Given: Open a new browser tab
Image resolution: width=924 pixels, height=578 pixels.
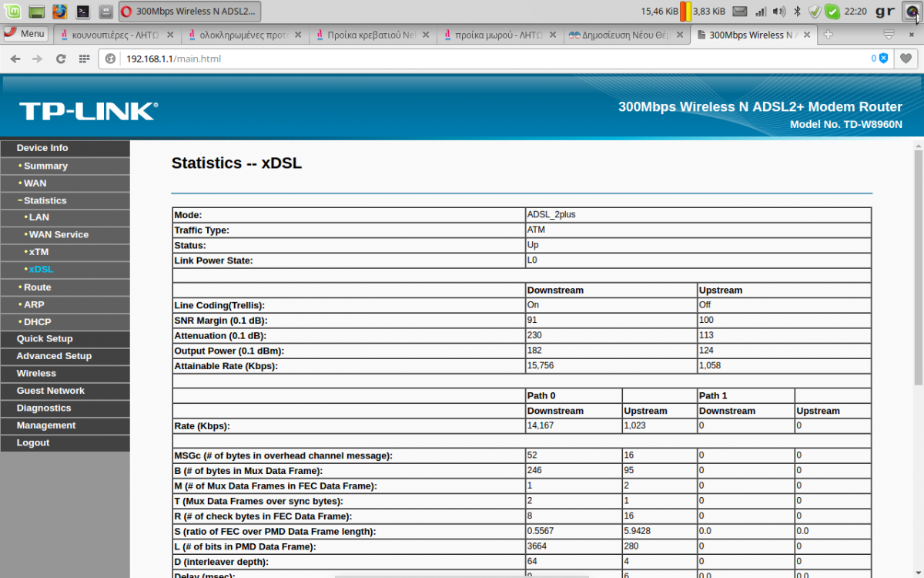Looking at the screenshot, I should click(x=829, y=35).
